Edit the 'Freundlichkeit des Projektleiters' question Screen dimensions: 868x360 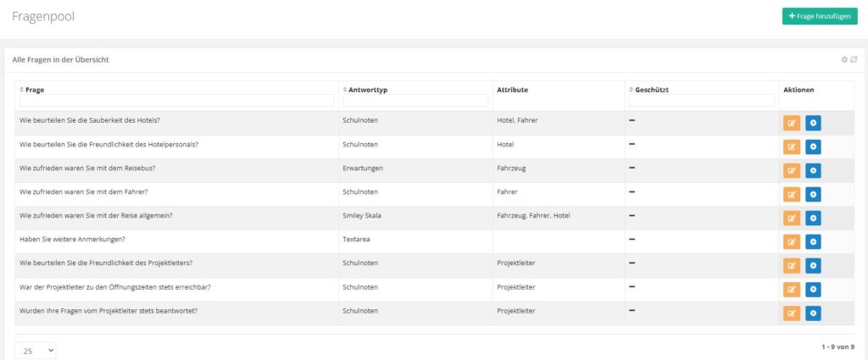click(793, 265)
